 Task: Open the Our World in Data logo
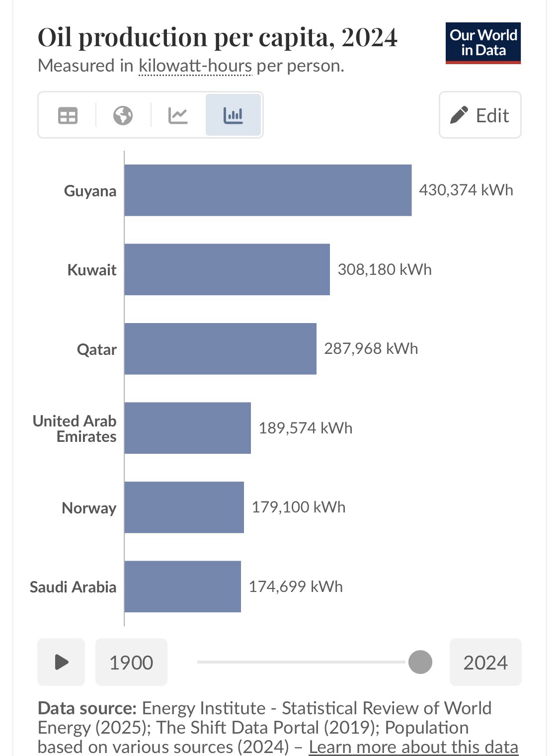tap(483, 43)
